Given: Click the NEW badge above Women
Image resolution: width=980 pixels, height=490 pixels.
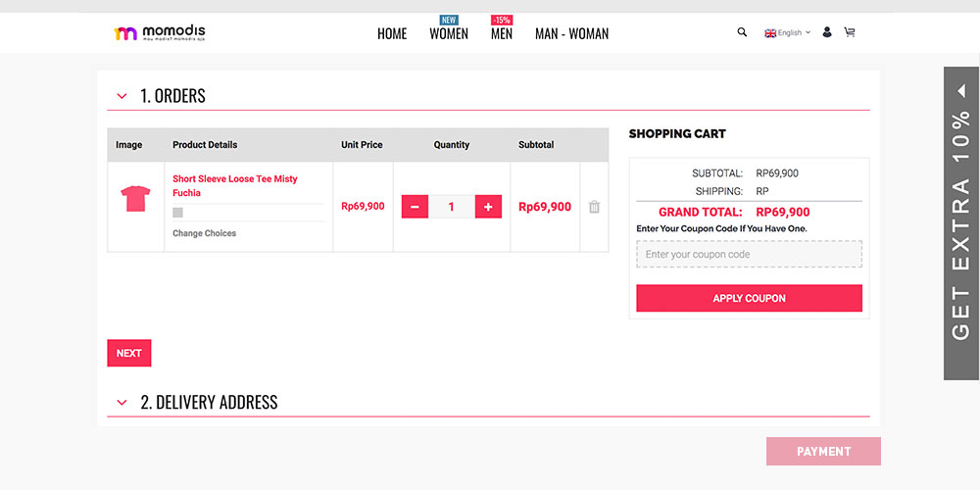Looking at the screenshot, I should tap(449, 20).
